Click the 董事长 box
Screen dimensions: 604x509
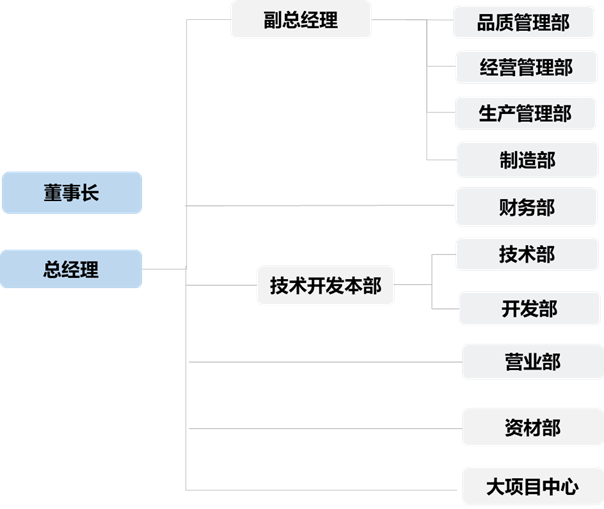[71, 193]
